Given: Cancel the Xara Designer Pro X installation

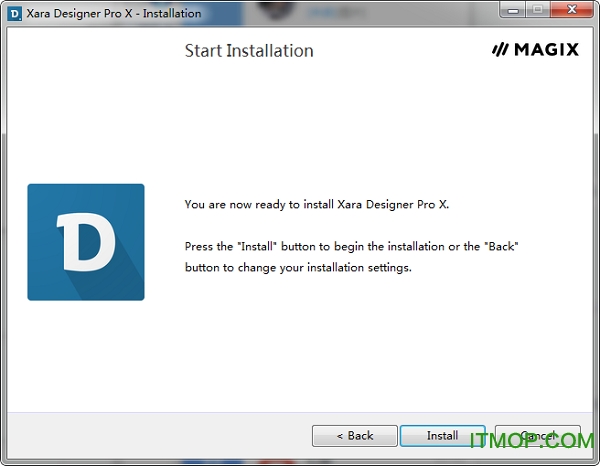Looking at the screenshot, I should [x=538, y=436].
